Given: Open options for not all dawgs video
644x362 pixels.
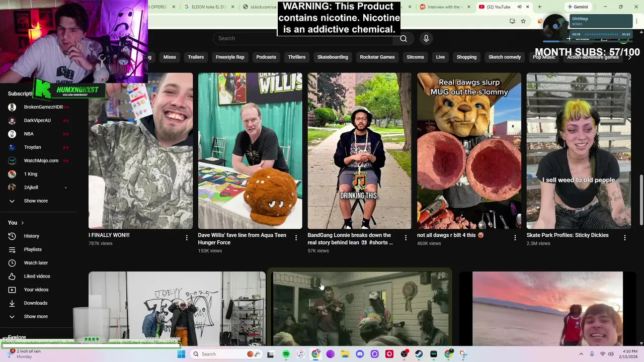Looking at the screenshot, I should coord(515,238).
